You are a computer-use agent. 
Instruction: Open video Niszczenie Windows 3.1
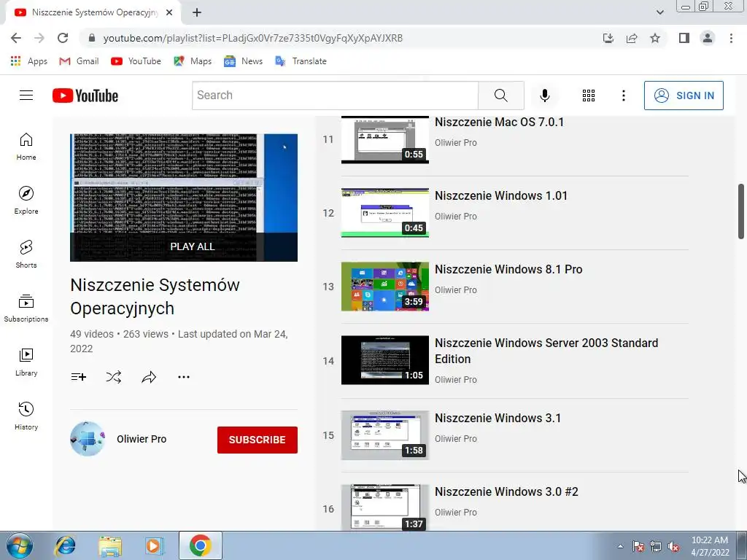(498, 418)
